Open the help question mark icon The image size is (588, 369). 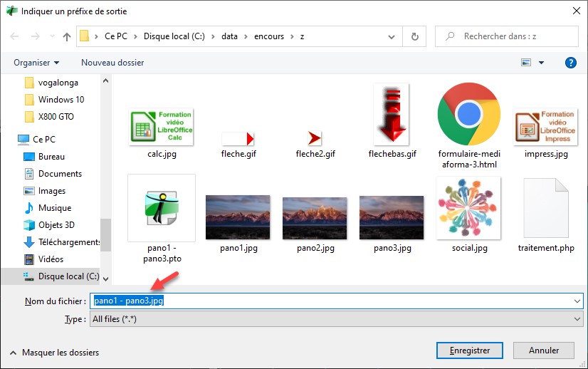click(570, 63)
